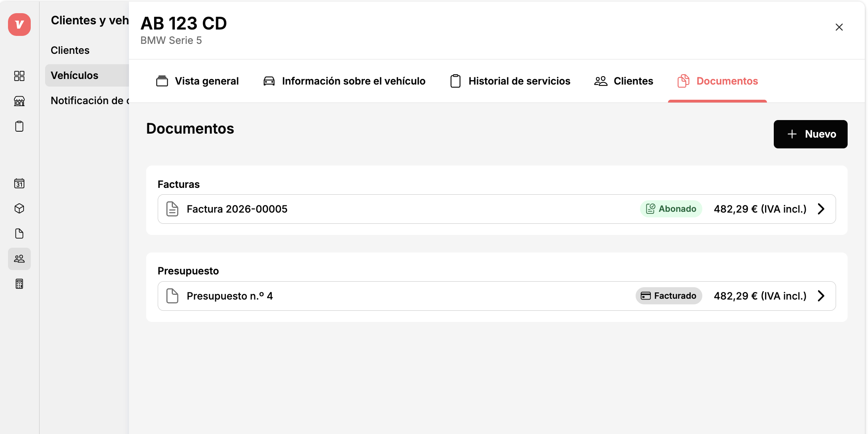
Task: Close the AB 123 CD vehicle panel
Action: pos(839,27)
